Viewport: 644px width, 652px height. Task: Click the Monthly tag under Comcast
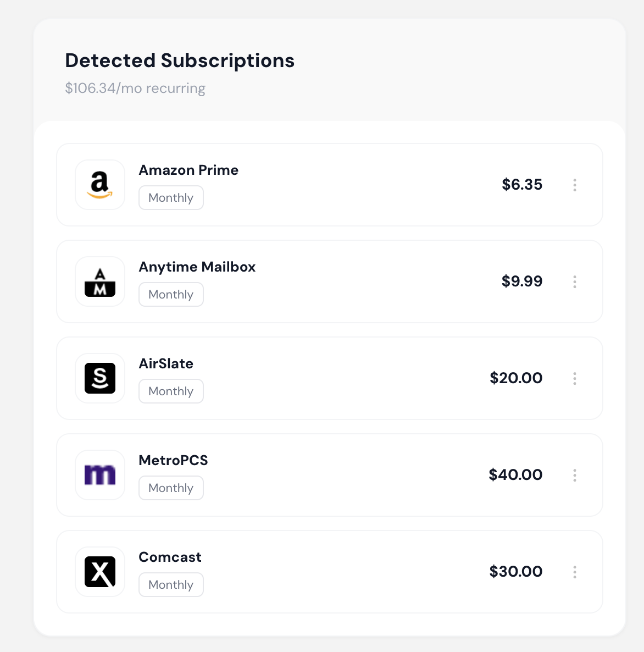click(171, 585)
